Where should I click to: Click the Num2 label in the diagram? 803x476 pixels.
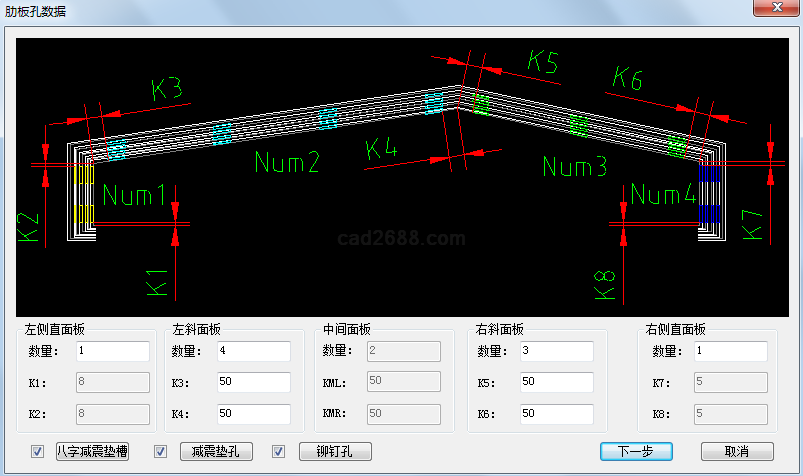point(287,162)
